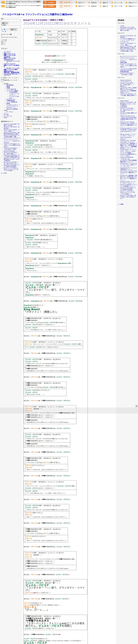Image resolution: width=138 pixels, height=644 pixels.
Task: Open 直轄バトルロイヤル(無印) link
Action: 11,70
